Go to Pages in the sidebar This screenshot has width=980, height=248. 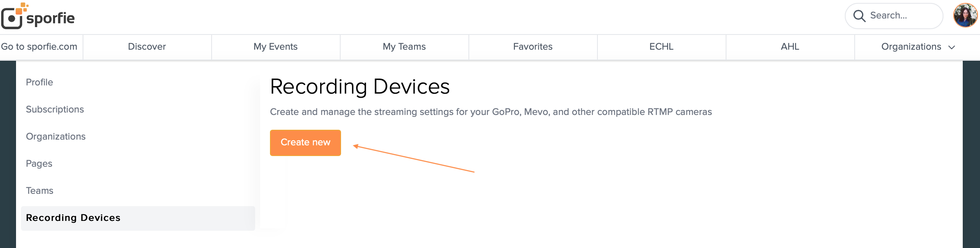click(39, 163)
